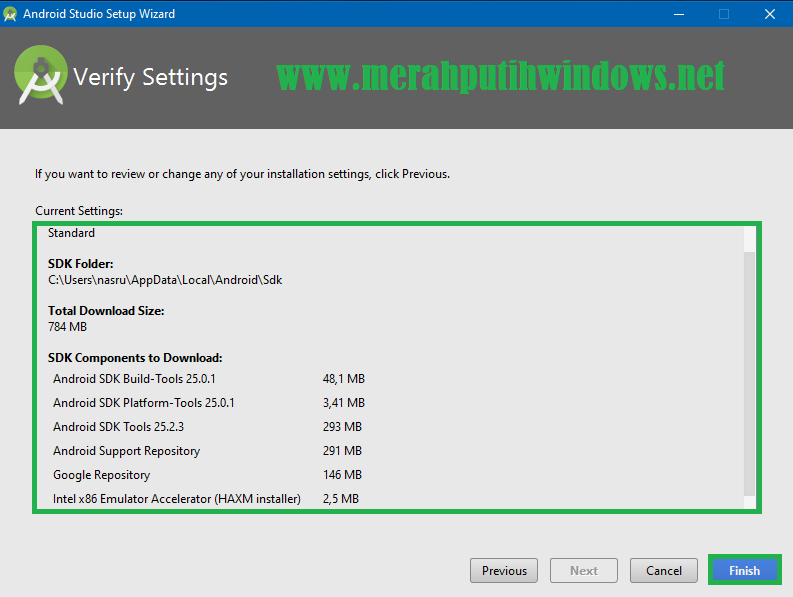The height and width of the screenshot is (597, 793).
Task: Click the '293 MB' size value
Action: click(x=342, y=427)
